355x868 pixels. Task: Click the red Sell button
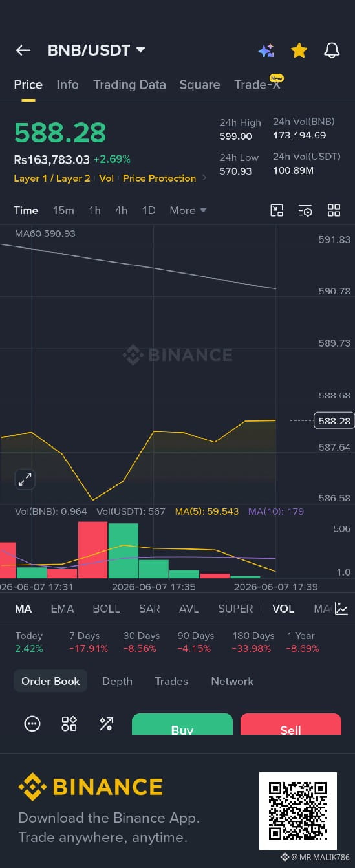(291, 724)
